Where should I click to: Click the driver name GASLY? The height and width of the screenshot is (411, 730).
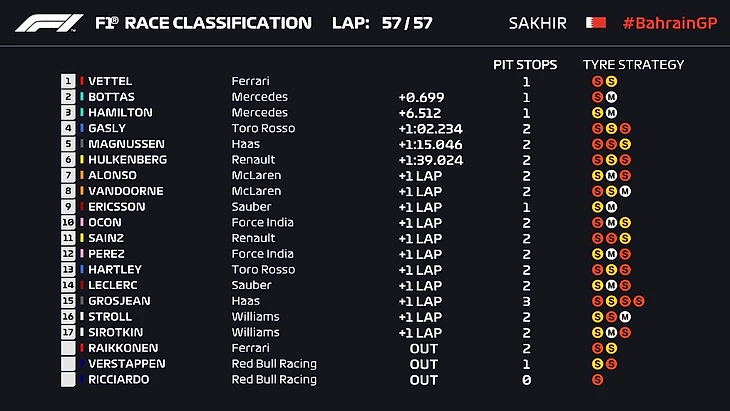[x=109, y=129]
